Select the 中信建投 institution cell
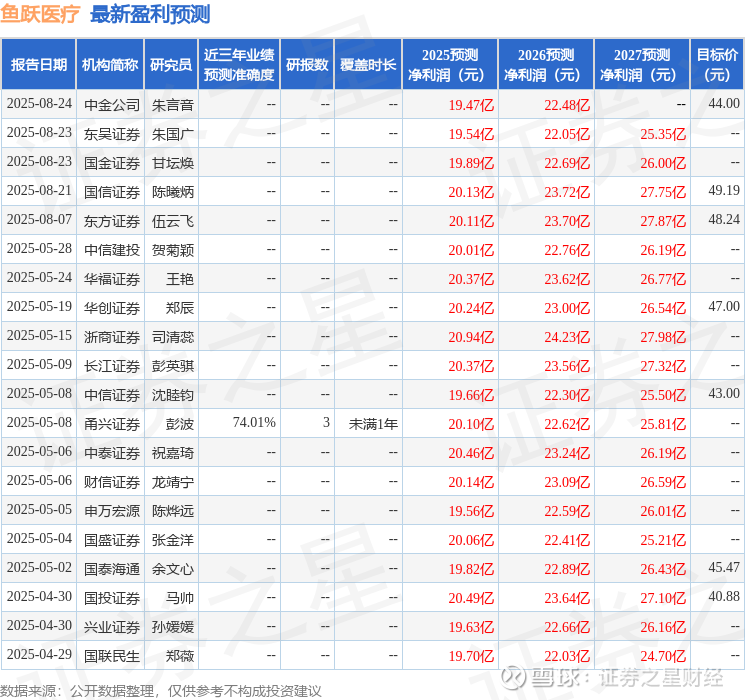Image resolution: width=745 pixels, height=700 pixels. point(112,250)
